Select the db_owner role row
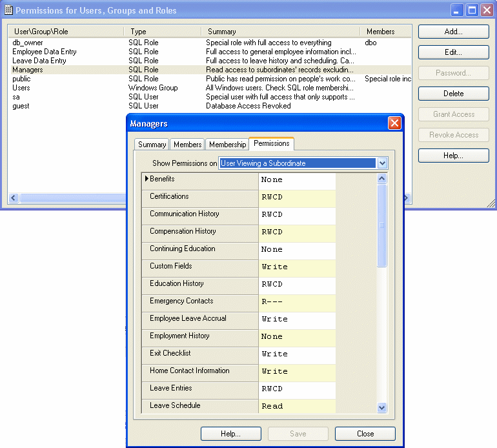The image size is (497, 448). [27, 43]
